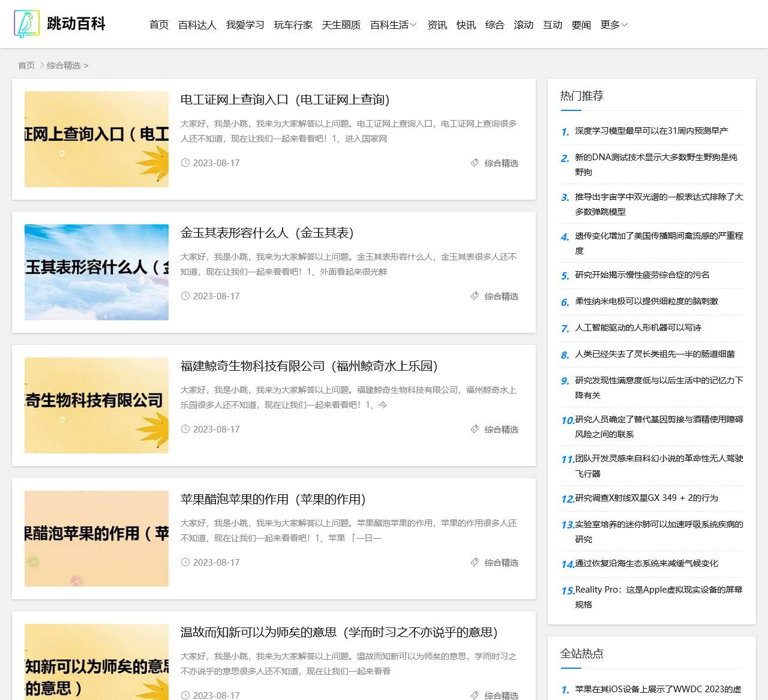This screenshot has width=768, height=700.
Task: Open the 金玉其表形容什么人 article thumbnail
Action: (96, 272)
